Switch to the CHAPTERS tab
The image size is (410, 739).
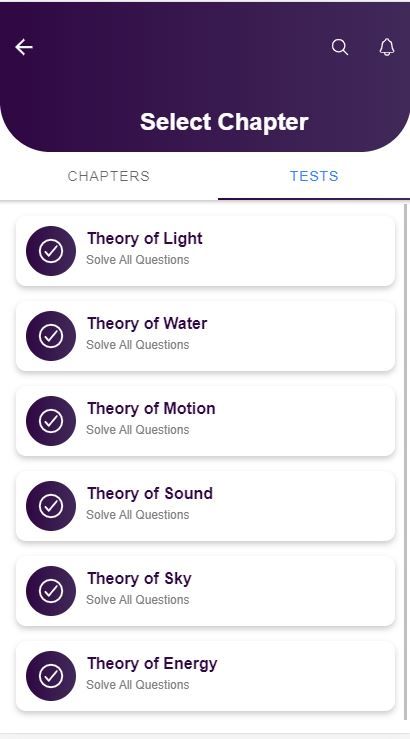109,176
